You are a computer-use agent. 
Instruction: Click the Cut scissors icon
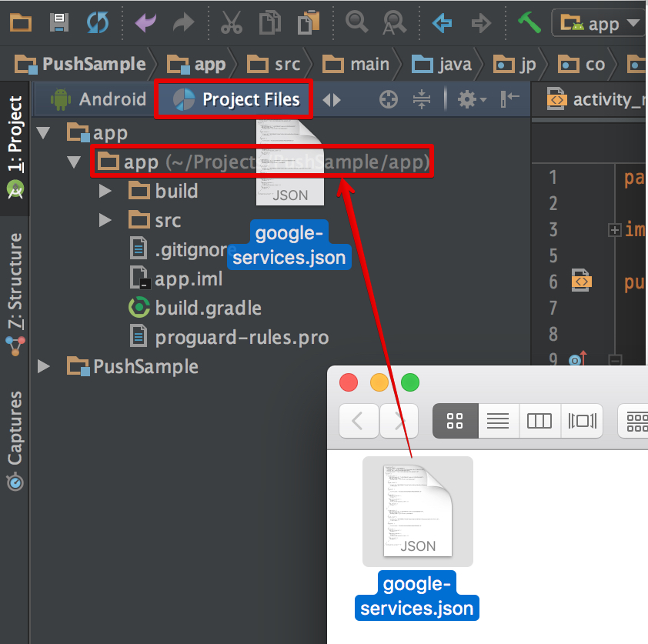pyautogui.click(x=232, y=22)
